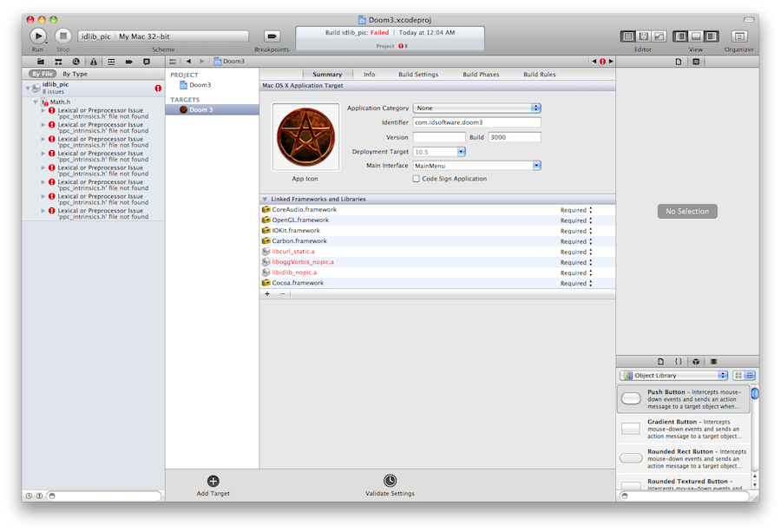Toggle the Breakpoints button
This screenshot has height=532, width=781.
272,36
